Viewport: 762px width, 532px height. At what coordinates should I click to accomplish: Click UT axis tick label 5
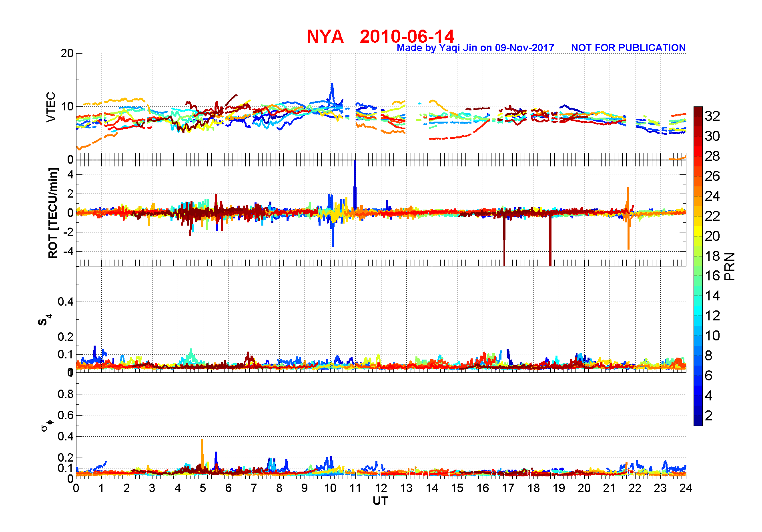point(203,488)
